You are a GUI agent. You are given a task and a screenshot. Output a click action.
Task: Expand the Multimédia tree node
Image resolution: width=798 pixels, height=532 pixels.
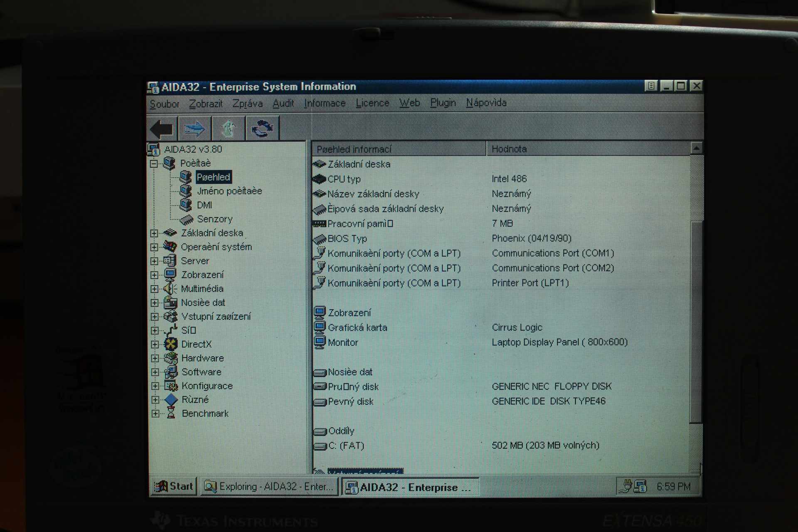tap(155, 289)
